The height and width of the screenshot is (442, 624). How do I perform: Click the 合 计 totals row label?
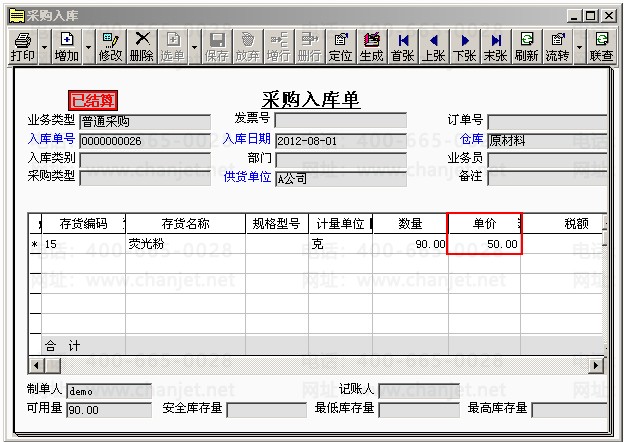click(x=62, y=346)
